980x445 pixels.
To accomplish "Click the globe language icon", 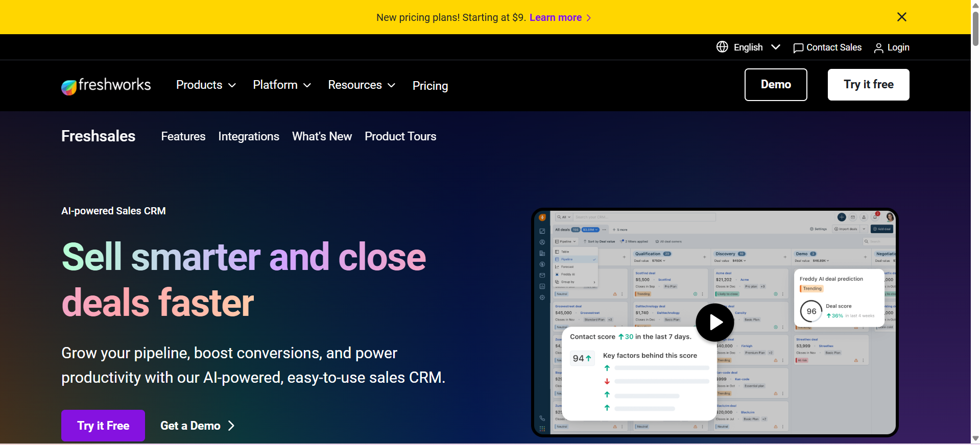I will click(722, 47).
